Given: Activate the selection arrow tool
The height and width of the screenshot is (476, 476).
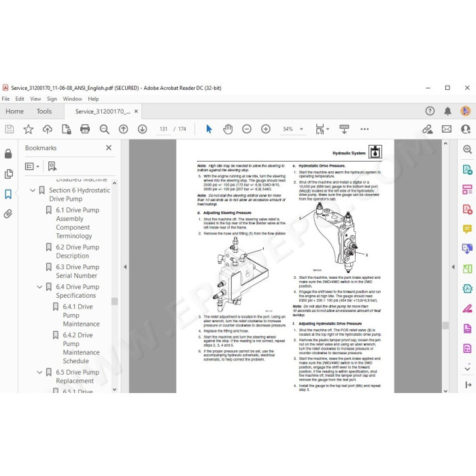Looking at the screenshot, I should tap(209, 129).
